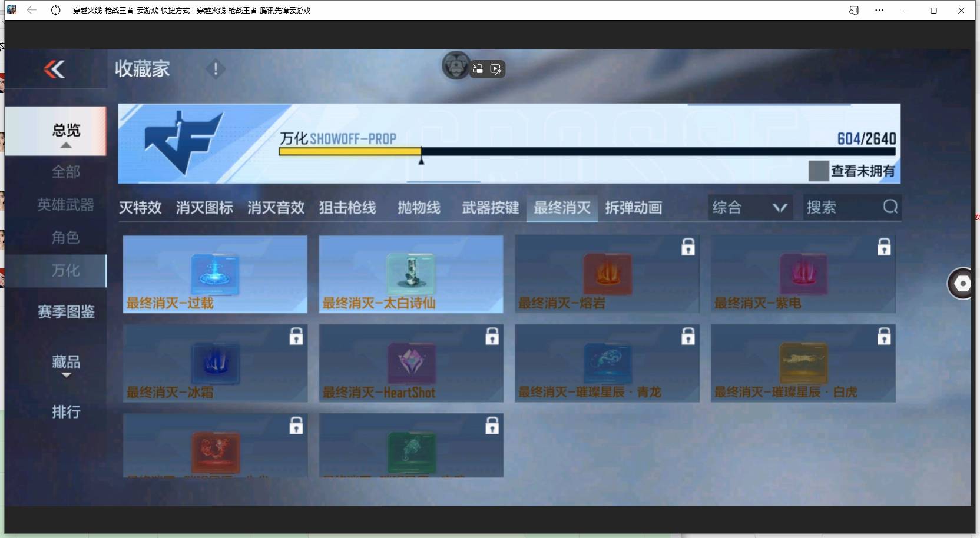The height and width of the screenshot is (538, 980).
Task: Switch to the 消灭音效 tab
Action: tap(276, 208)
